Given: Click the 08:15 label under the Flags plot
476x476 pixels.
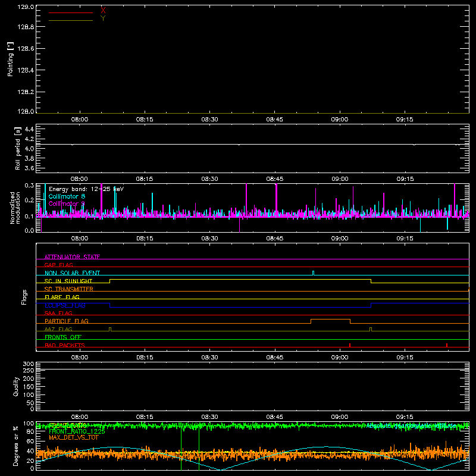Looking at the screenshot, I should click(145, 358).
